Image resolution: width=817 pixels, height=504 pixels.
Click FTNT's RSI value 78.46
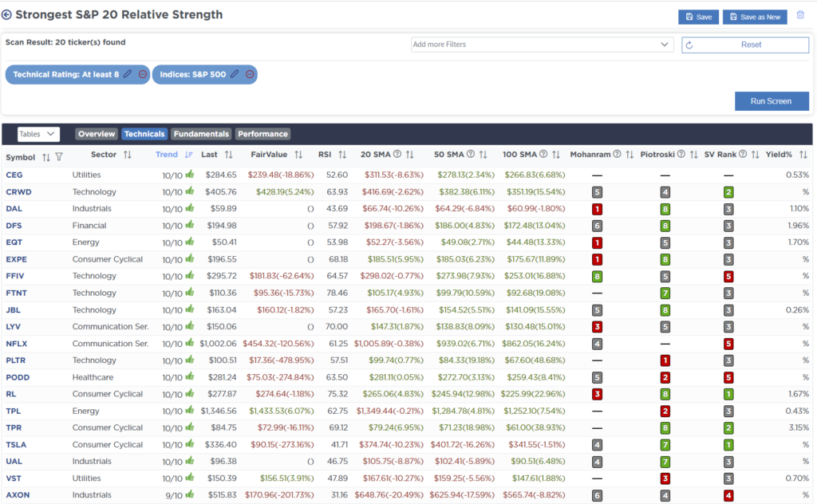click(337, 293)
